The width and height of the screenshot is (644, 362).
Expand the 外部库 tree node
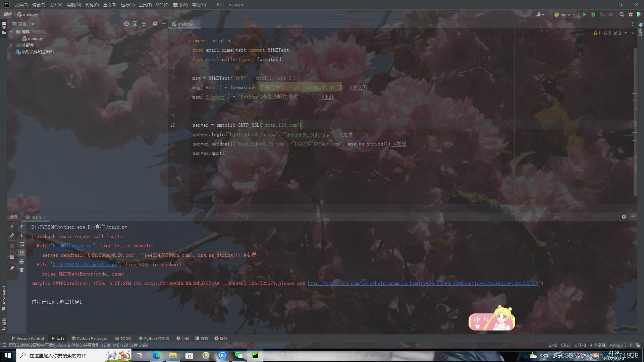point(11,45)
